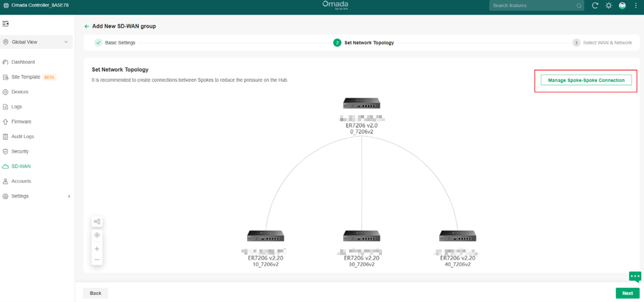
Task: Click Manage Spoke-Spoke Connection button
Action: click(x=586, y=80)
